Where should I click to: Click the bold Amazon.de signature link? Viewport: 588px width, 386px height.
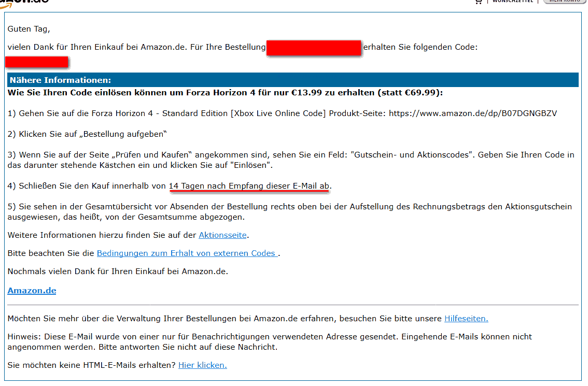(x=32, y=291)
